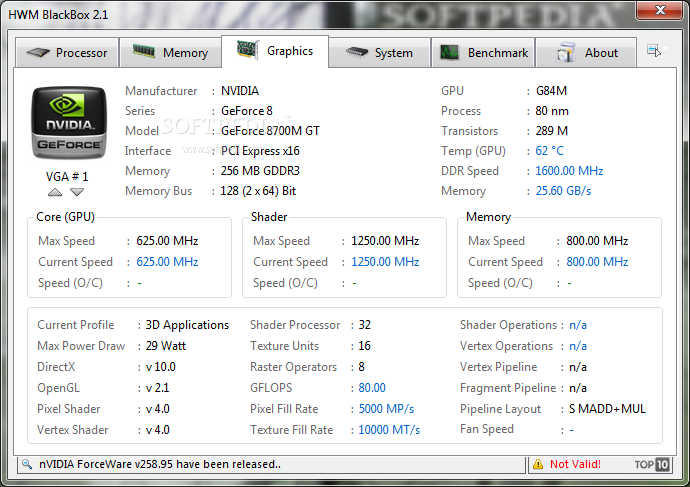Switch to the Processor tab
Screen dimensions: 690x487
67,53
